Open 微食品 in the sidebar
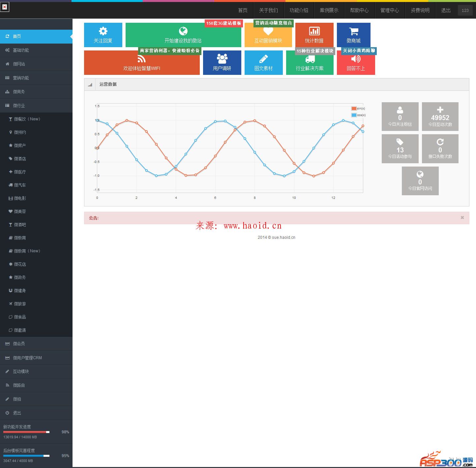 36,317
